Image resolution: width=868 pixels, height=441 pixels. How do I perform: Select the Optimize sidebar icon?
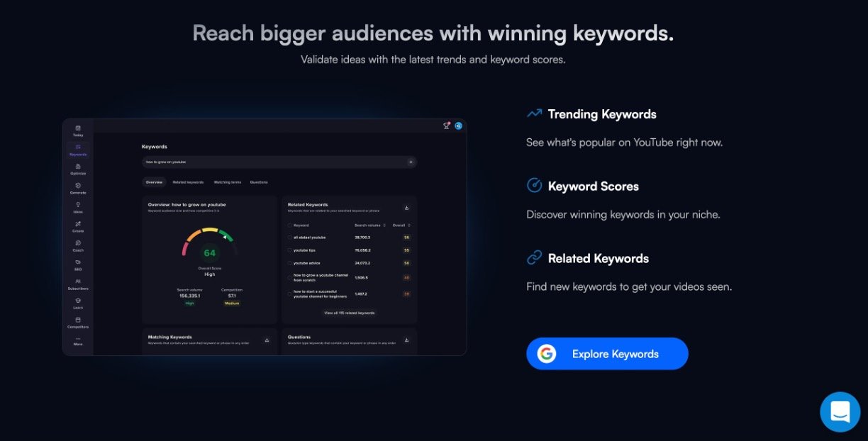coord(77,167)
